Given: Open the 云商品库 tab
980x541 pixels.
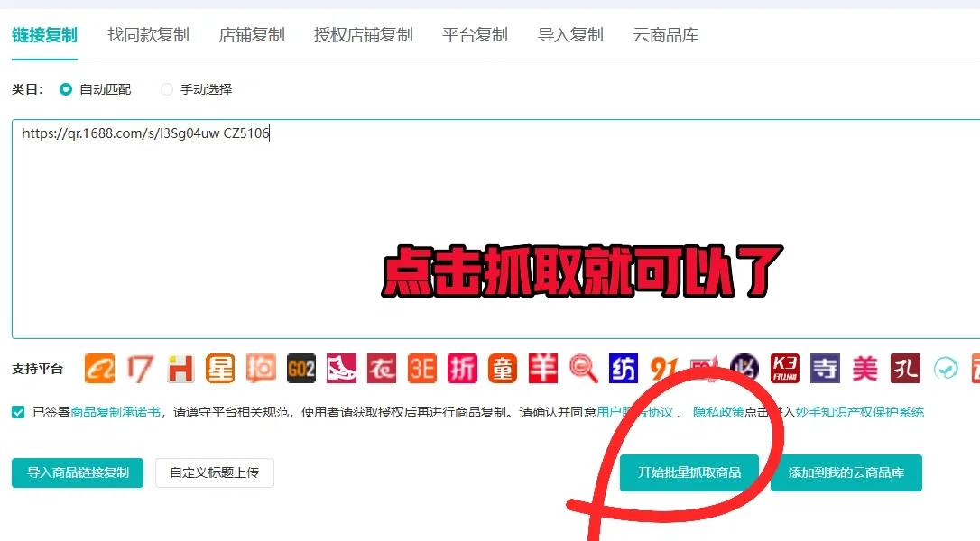Looking at the screenshot, I should pyautogui.click(x=664, y=34).
